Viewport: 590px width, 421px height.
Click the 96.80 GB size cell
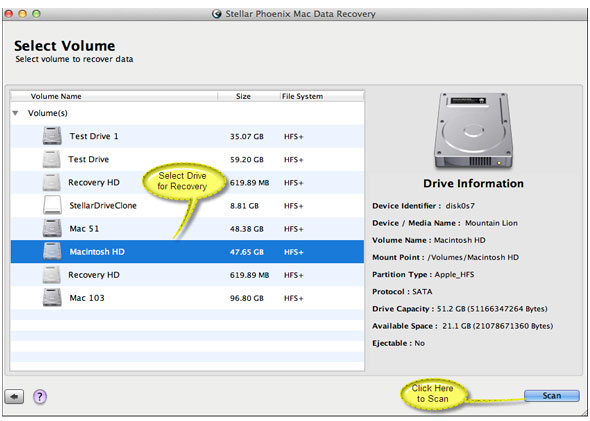(x=246, y=298)
